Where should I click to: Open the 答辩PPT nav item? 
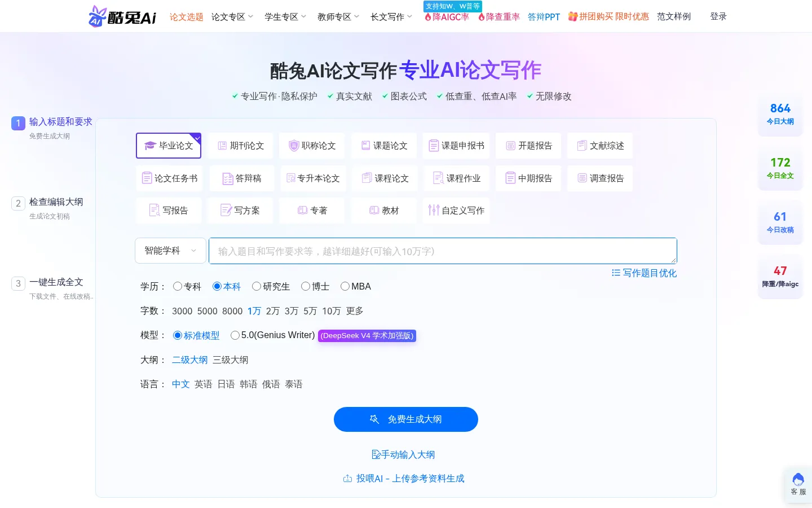pyautogui.click(x=544, y=17)
